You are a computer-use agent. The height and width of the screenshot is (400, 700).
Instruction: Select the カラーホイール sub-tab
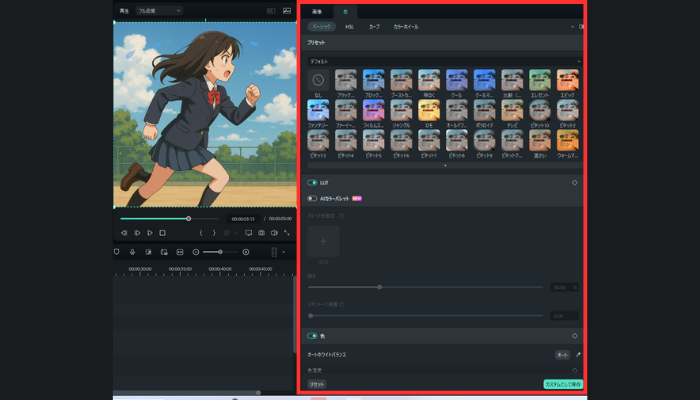tap(406, 26)
